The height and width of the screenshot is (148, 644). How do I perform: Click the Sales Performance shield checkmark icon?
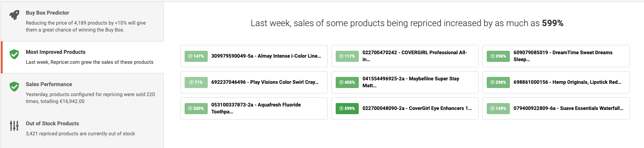(x=14, y=86)
